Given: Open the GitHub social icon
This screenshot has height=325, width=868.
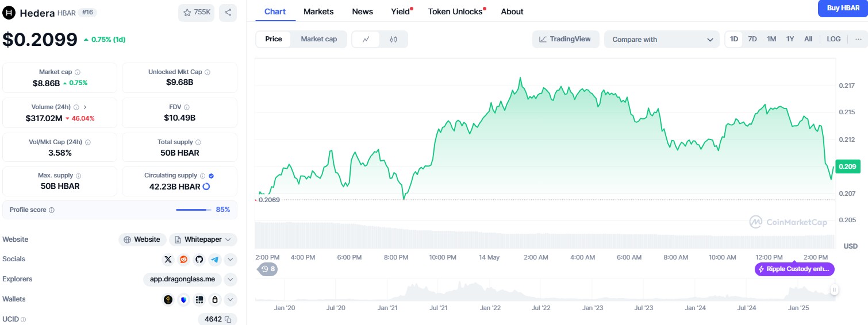Looking at the screenshot, I should click(199, 260).
